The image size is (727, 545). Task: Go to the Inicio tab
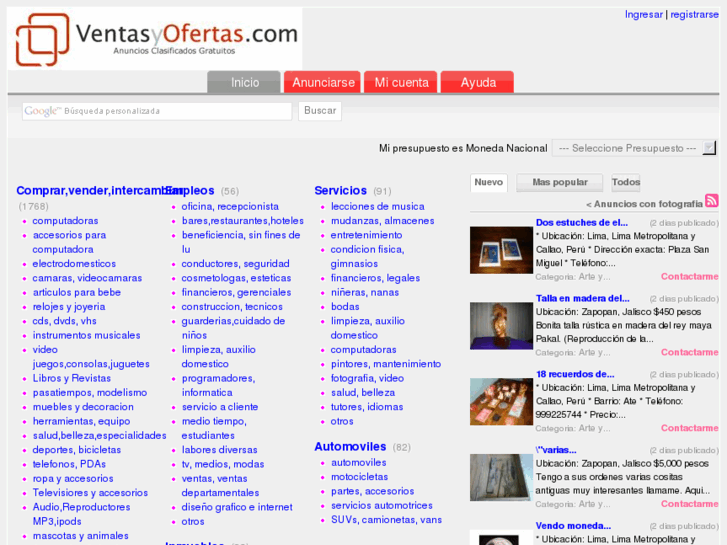point(244,83)
